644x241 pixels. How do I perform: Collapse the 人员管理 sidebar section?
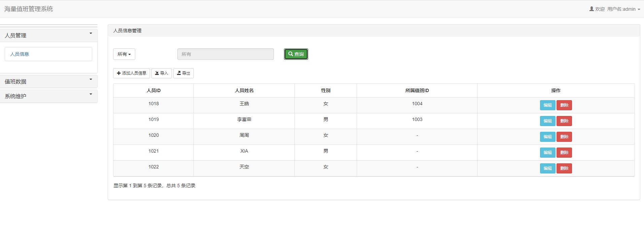[x=49, y=35]
